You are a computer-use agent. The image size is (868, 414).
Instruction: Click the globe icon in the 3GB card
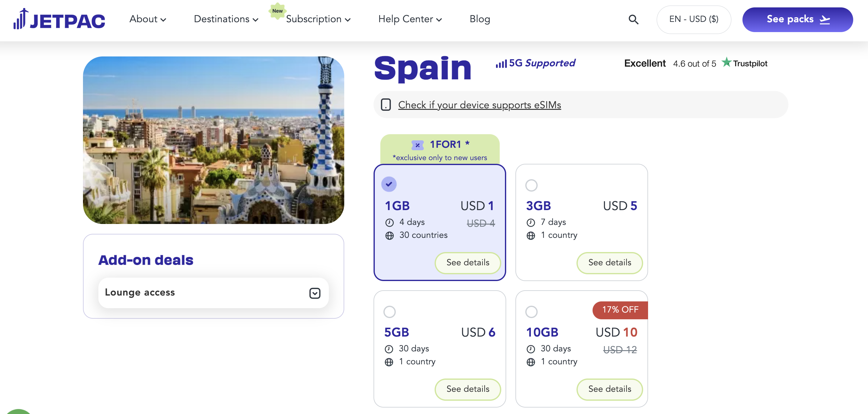530,236
